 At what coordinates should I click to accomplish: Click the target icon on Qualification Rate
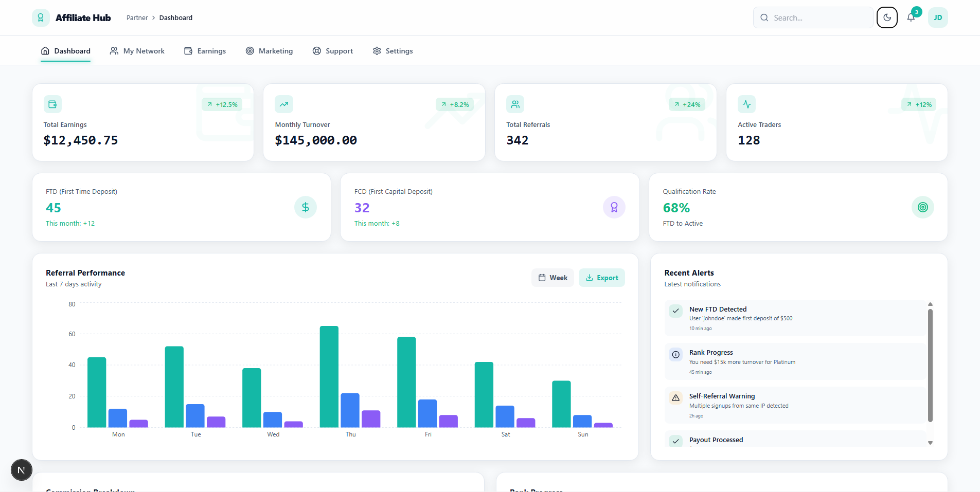922,207
